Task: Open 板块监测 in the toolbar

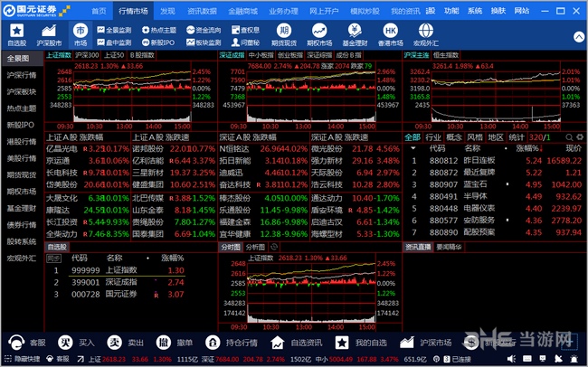Action: point(204,42)
